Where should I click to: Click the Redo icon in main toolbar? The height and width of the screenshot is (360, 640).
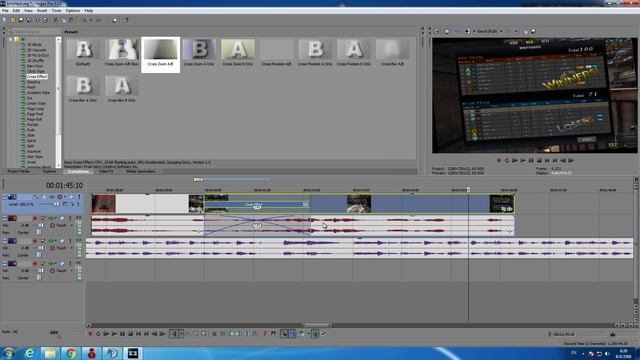98,20
